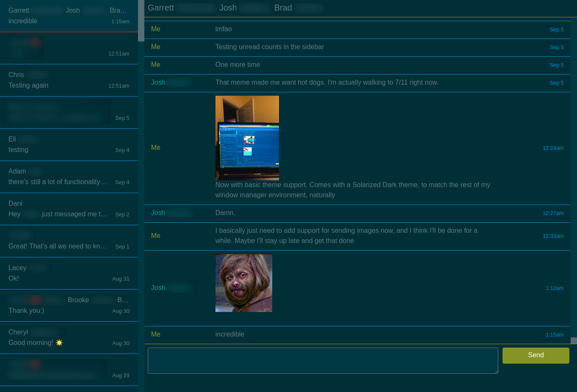Click the 12:33am timestamp
This screenshot has width=577, height=392.
pos(553,236)
